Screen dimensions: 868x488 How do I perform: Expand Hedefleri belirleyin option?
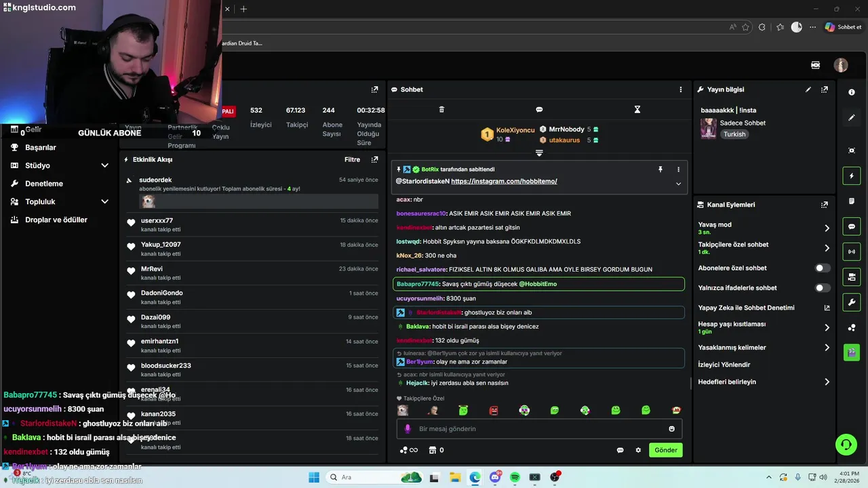point(827,382)
